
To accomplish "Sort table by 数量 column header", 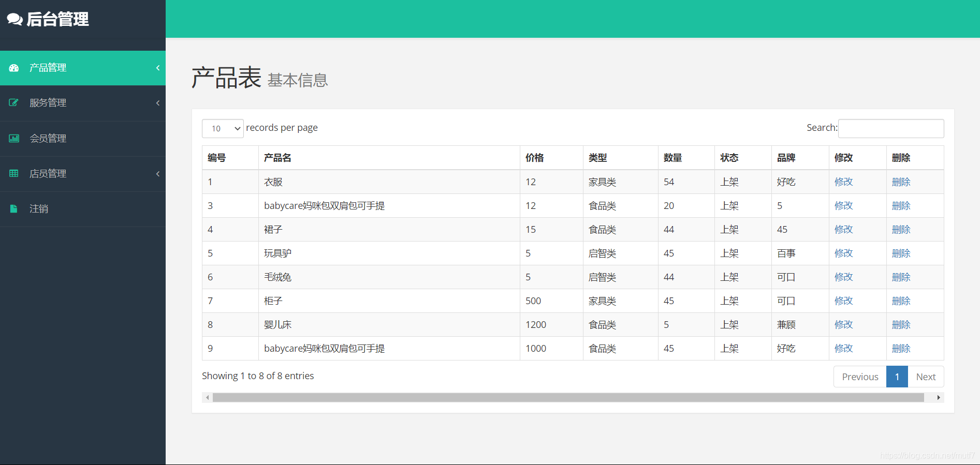I will 686,158.
